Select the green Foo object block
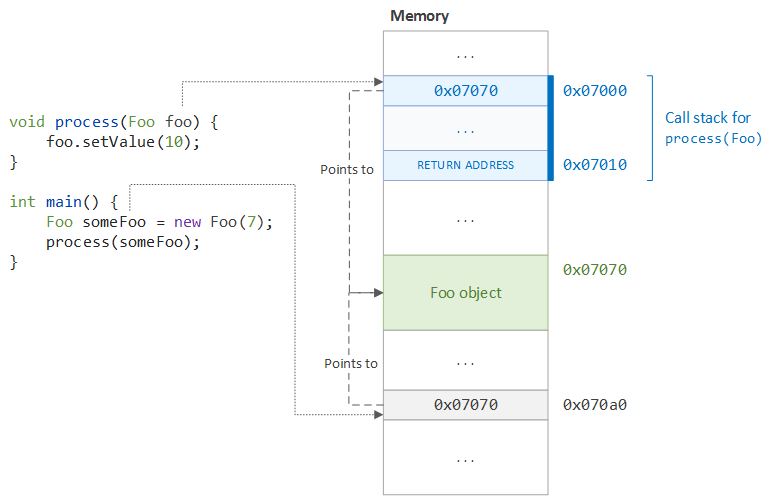This screenshot has height=496, width=772. pos(465,292)
